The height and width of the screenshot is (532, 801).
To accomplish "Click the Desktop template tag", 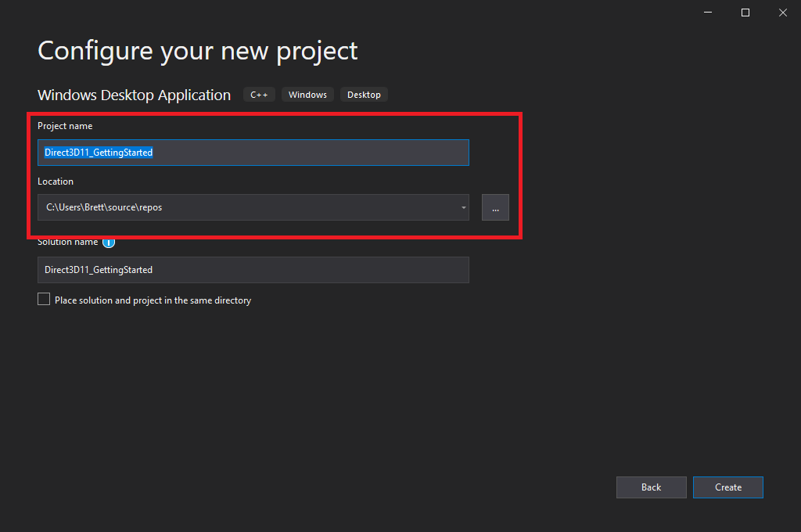I will tap(364, 94).
